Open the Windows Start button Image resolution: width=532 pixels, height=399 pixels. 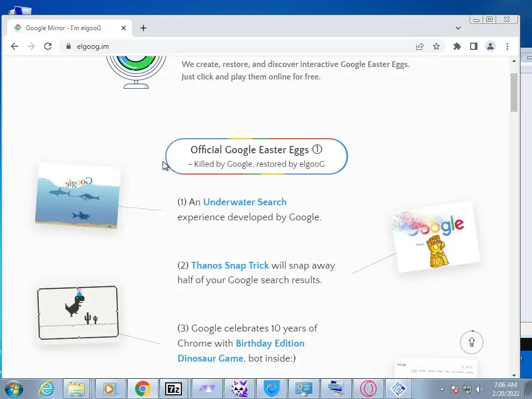[14, 389]
